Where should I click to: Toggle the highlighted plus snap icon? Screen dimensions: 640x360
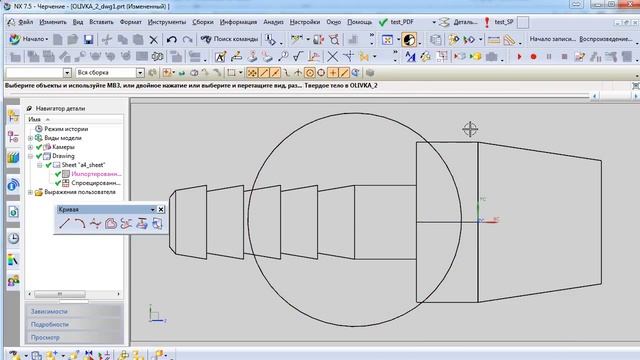click(333, 73)
